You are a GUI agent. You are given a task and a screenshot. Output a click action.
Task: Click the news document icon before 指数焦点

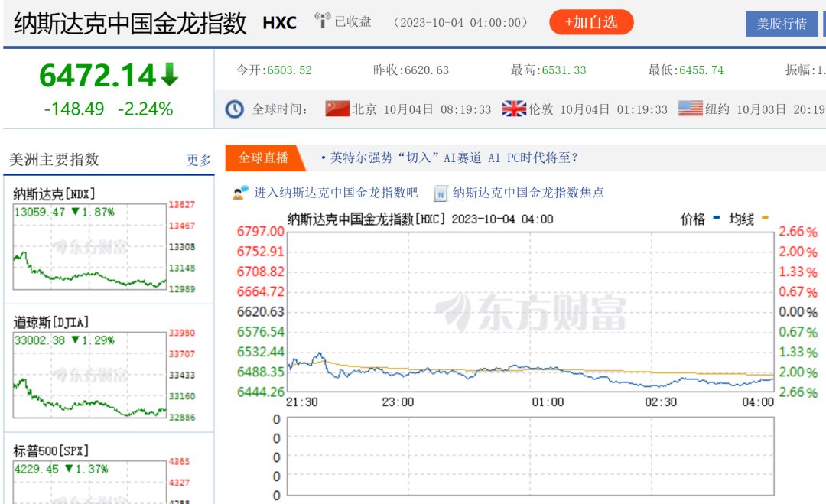coord(441,193)
